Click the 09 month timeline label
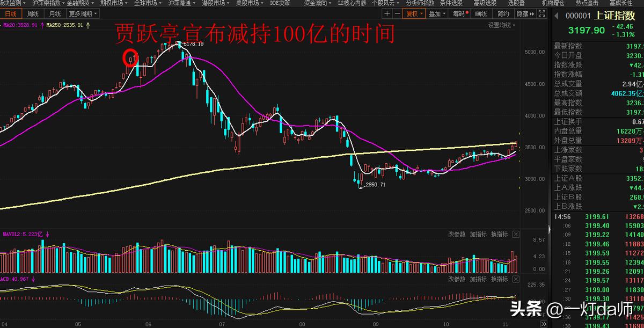This screenshot has height=328, width=644. point(376,324)
